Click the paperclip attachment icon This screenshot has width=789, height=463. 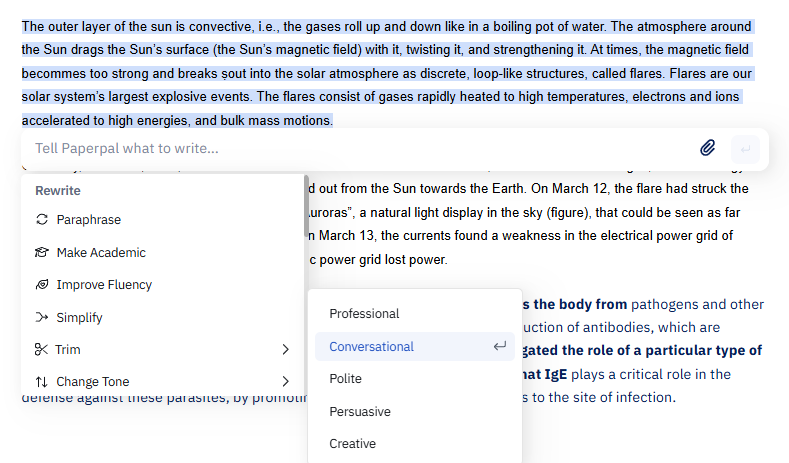(707, 148)
